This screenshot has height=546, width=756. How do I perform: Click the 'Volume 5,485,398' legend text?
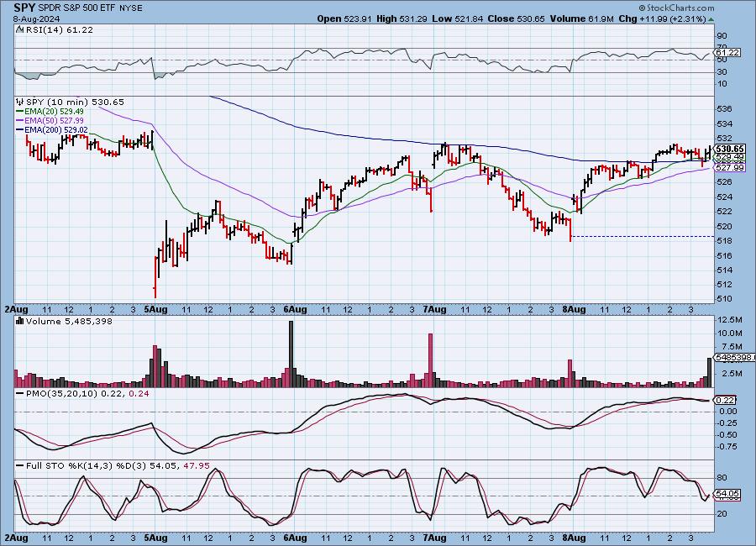70,321
